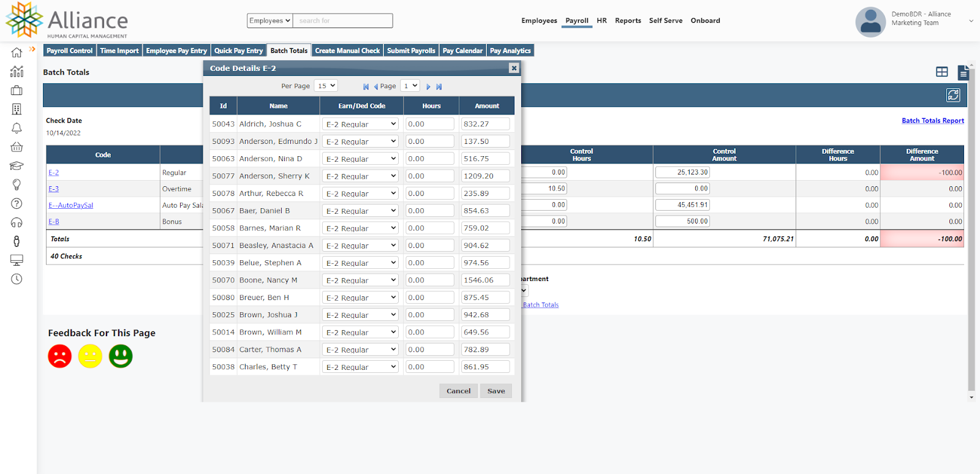Open the E--AutoPaySal code link
This screenshot has height=474, width=980.
71,206
